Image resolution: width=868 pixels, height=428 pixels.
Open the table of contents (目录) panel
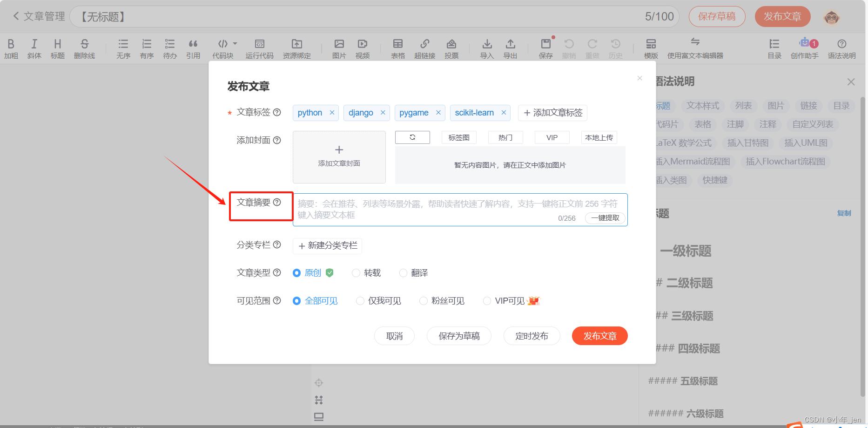774,48
